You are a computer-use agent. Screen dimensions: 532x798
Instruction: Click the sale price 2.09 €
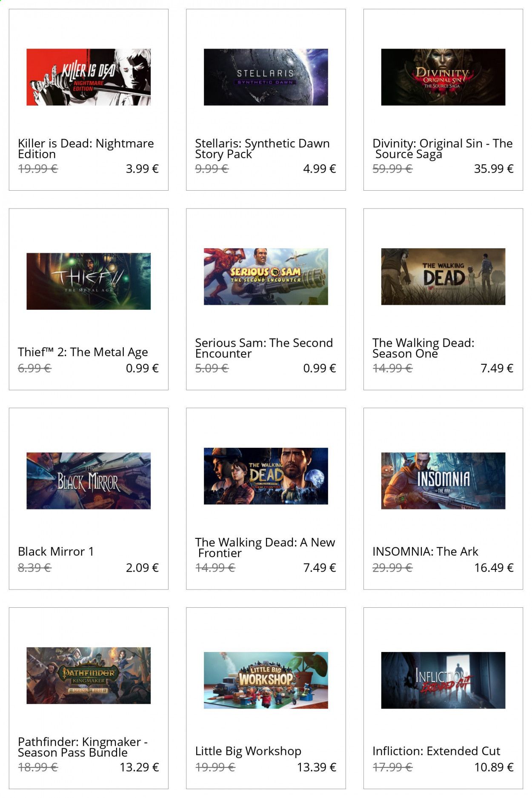142,568
